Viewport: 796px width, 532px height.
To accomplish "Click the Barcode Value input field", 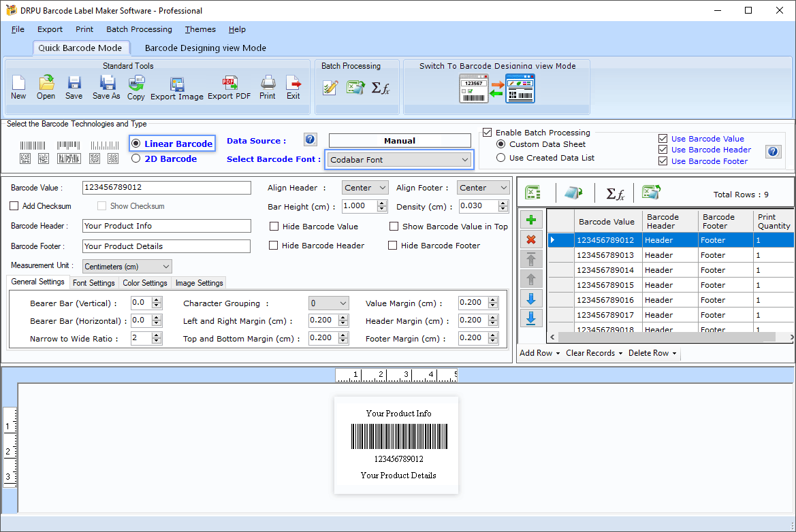I will pos(167,188).
